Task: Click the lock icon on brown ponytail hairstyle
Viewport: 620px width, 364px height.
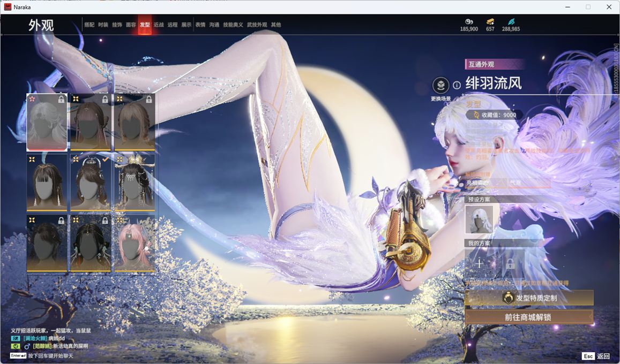Action: 105,99
